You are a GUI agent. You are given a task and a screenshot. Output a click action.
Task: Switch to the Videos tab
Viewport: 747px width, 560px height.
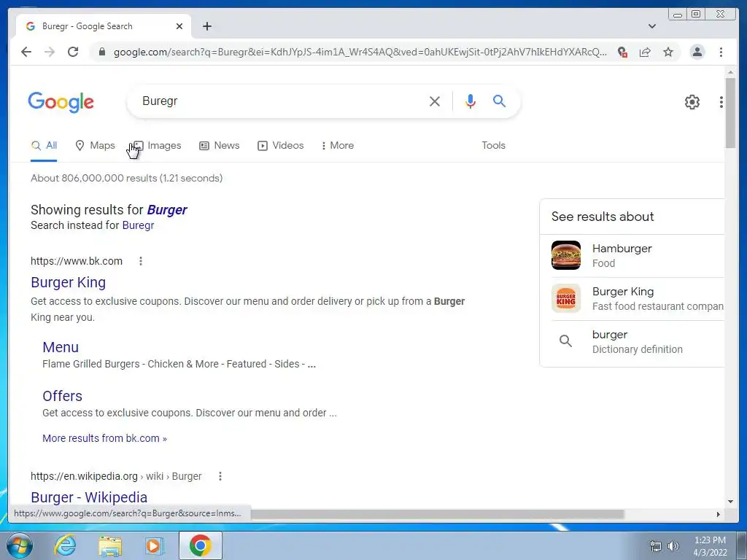coord(281,146)
